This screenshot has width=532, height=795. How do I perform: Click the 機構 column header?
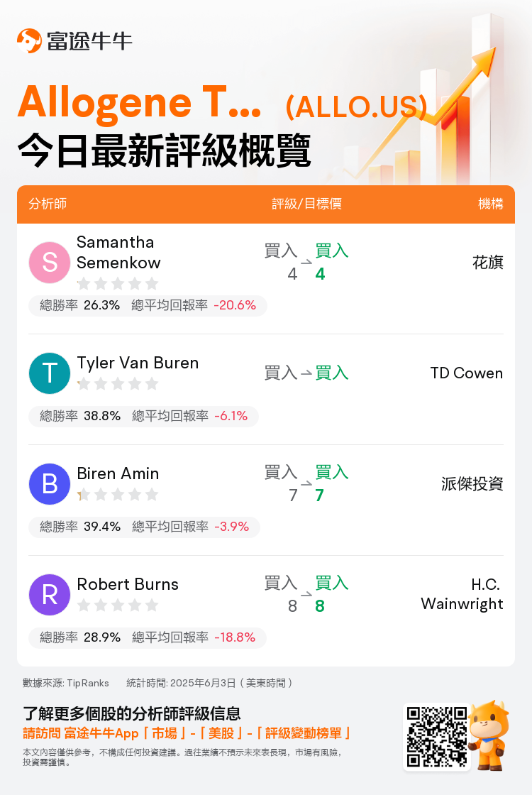tap(490, 204)
